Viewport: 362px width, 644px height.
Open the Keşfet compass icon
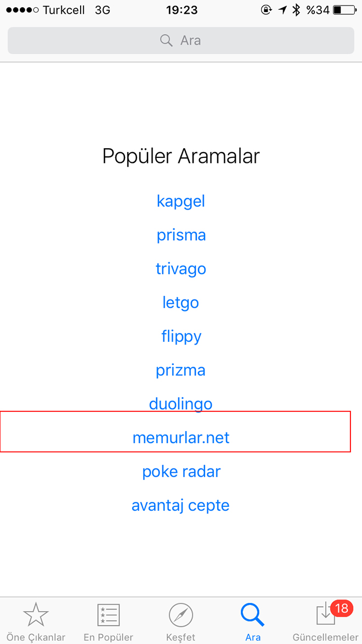pos(181,615)
